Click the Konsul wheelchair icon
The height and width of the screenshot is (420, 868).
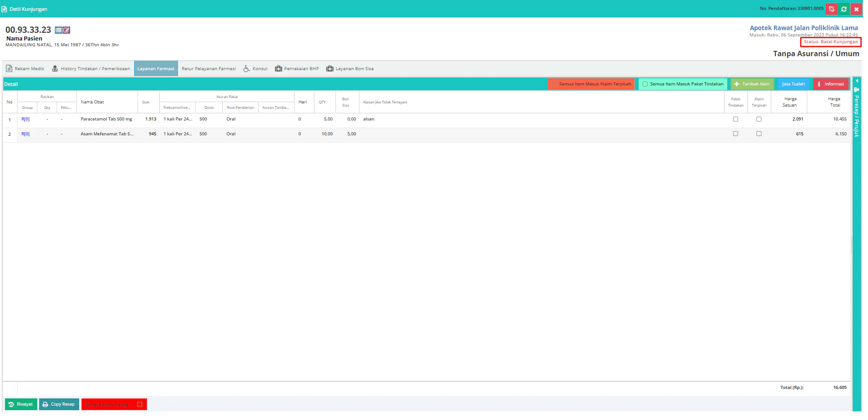[x=246, y=69]
